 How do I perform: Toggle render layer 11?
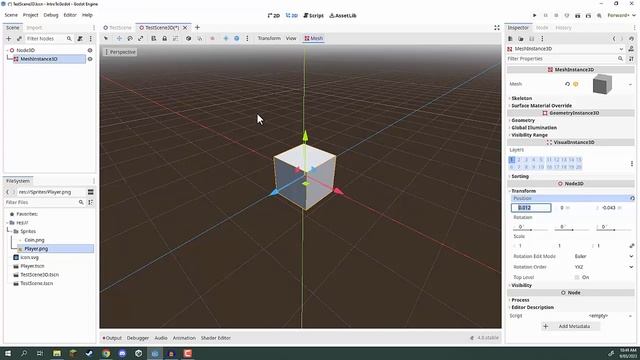tap(549, 160)
